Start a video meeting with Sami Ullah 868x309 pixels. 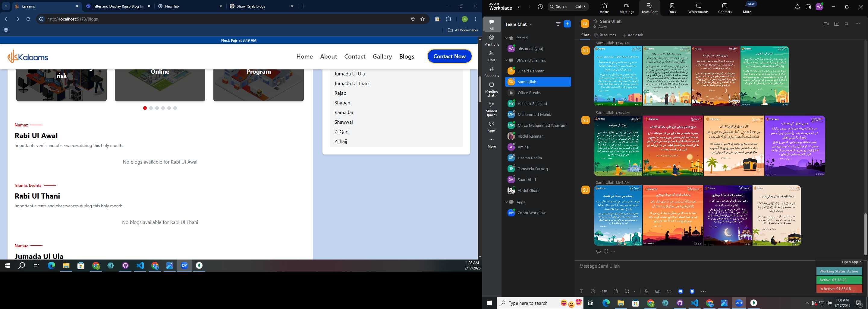tap(826, 24)
